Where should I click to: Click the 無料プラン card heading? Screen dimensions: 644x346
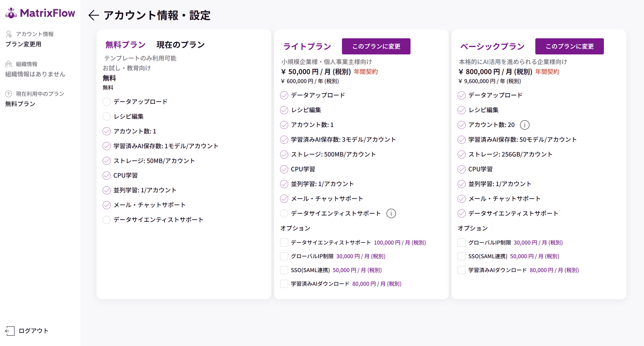click(125, 45)
